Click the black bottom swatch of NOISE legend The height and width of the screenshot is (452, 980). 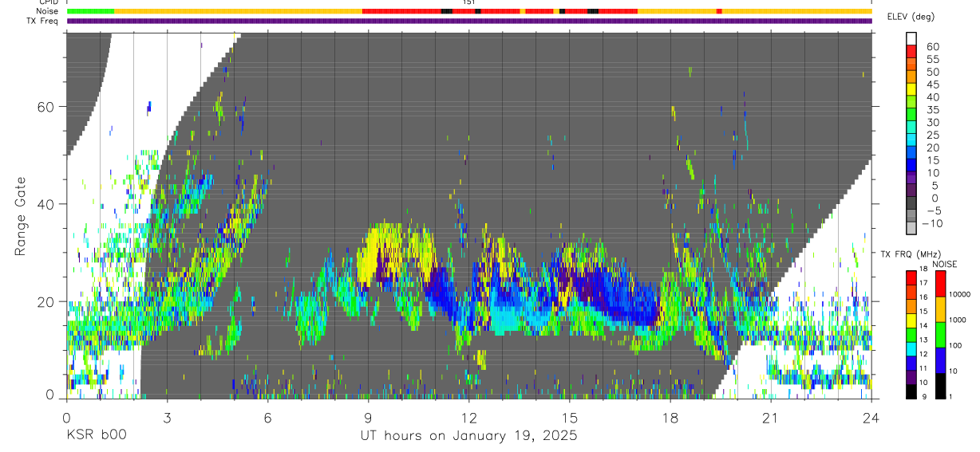940,386
